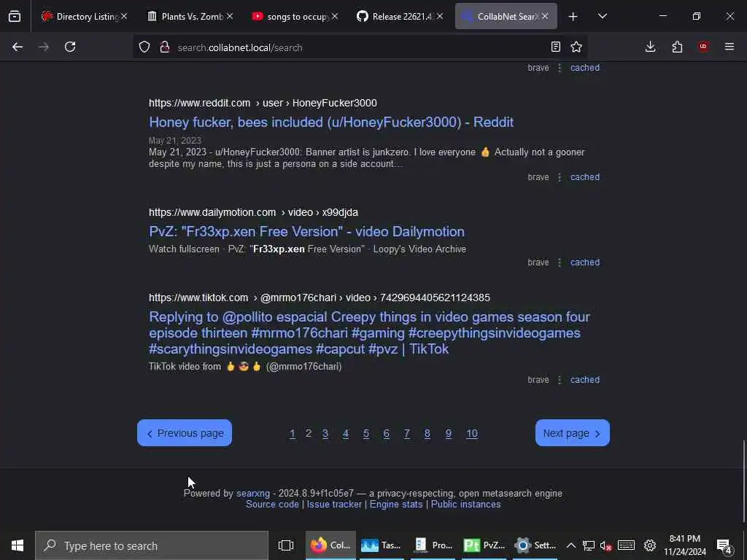Open the searxng footer link
The width and height of the screenshot is (747, 560).
pyautogui.click(x=253, y=494)
